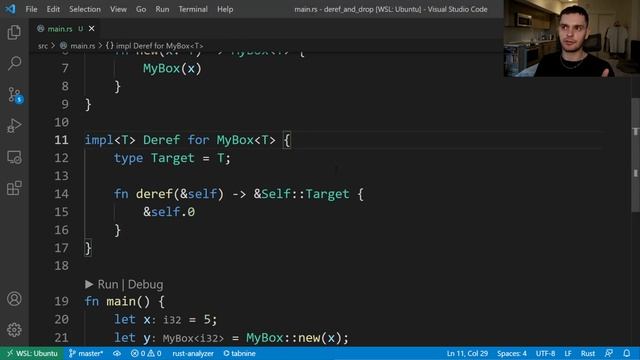640x360 pixels.
Task: Open the View menu
Action: [118, 9]
